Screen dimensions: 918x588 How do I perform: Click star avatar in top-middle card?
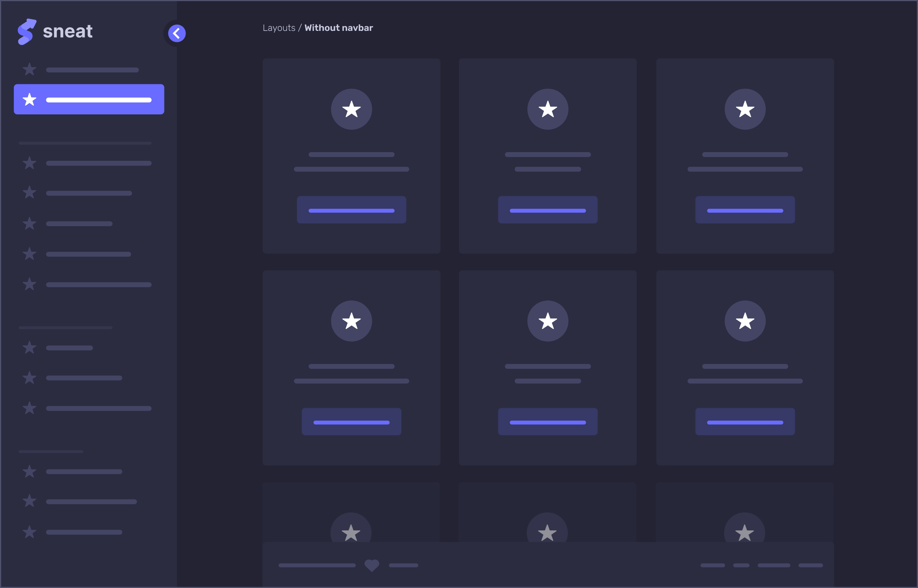pos(548,109)
